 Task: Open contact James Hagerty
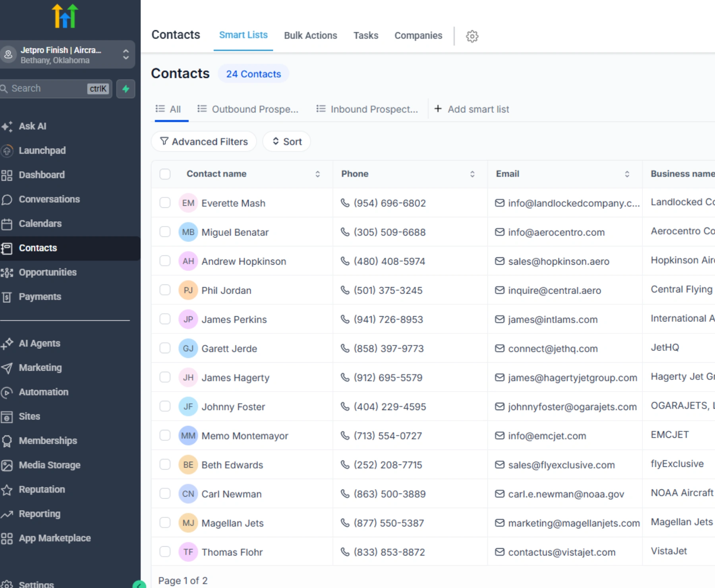point(235,378)
